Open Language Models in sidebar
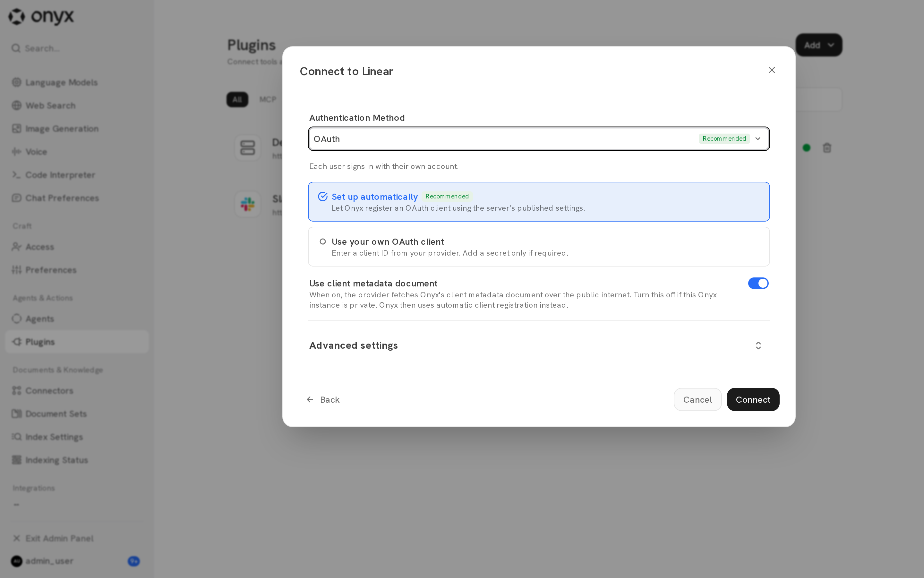Viewport: 924px width, 578px height. tap(76, 82)
